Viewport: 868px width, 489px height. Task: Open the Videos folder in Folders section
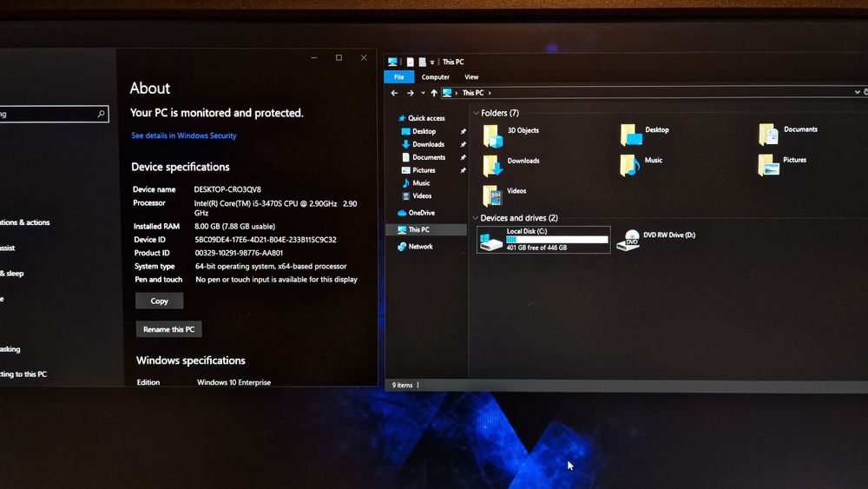coord(492,195)
